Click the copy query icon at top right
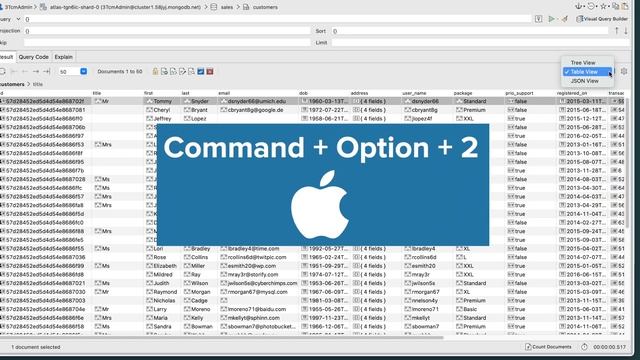640x360 pixels. (x=616, y=7)
